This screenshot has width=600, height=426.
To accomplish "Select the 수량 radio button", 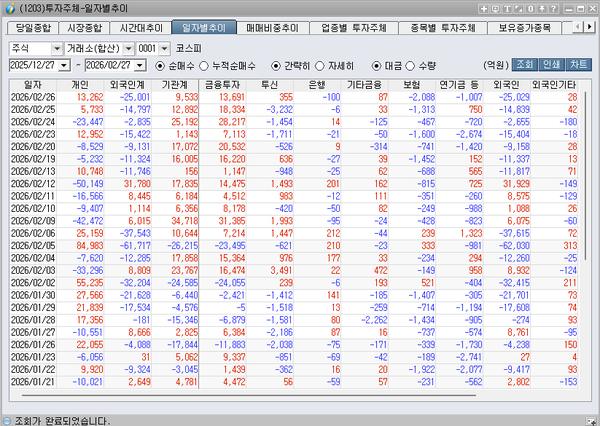I will [410, 66].
